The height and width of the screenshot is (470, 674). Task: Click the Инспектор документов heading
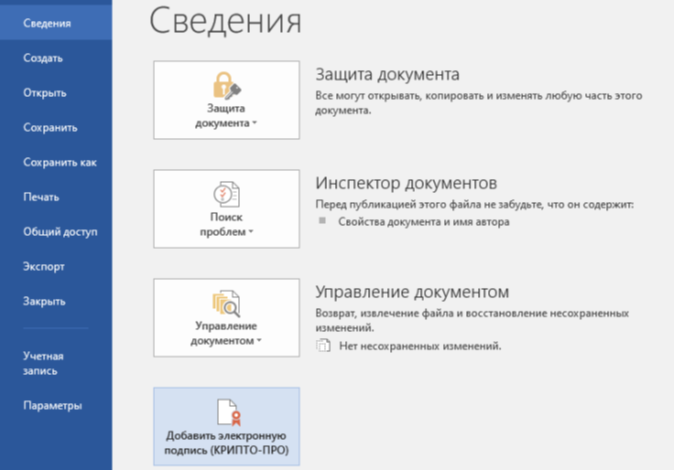coord(406,183)
